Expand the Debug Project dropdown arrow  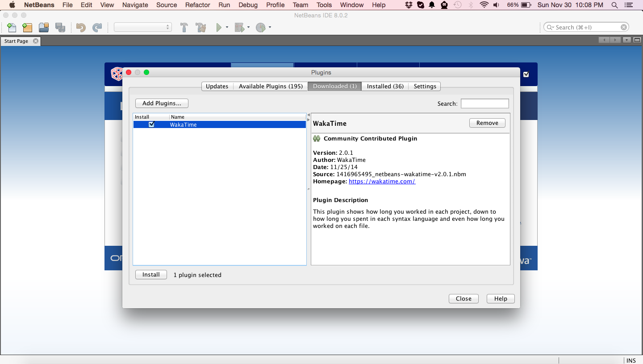[248, 28]
